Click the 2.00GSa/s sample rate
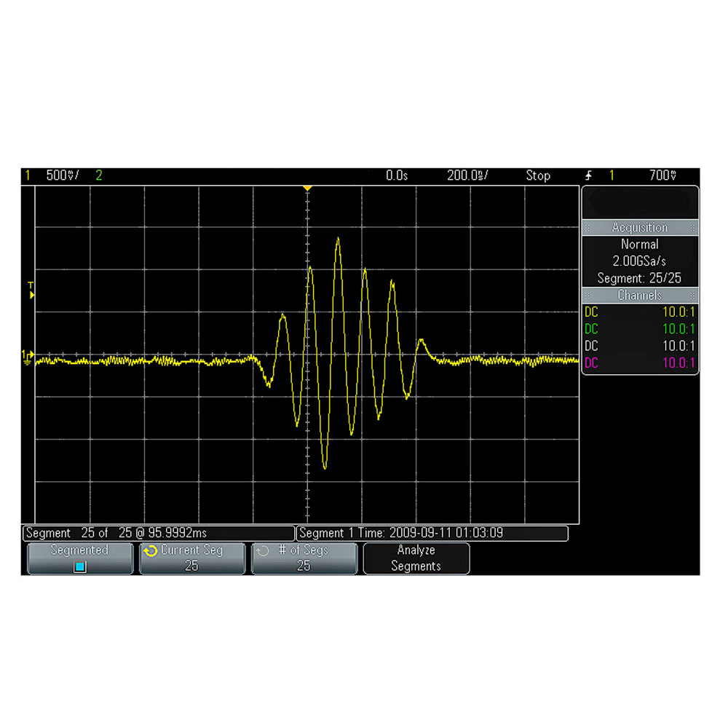The height and width of the screenshot is (728, 728). [639, 261]
